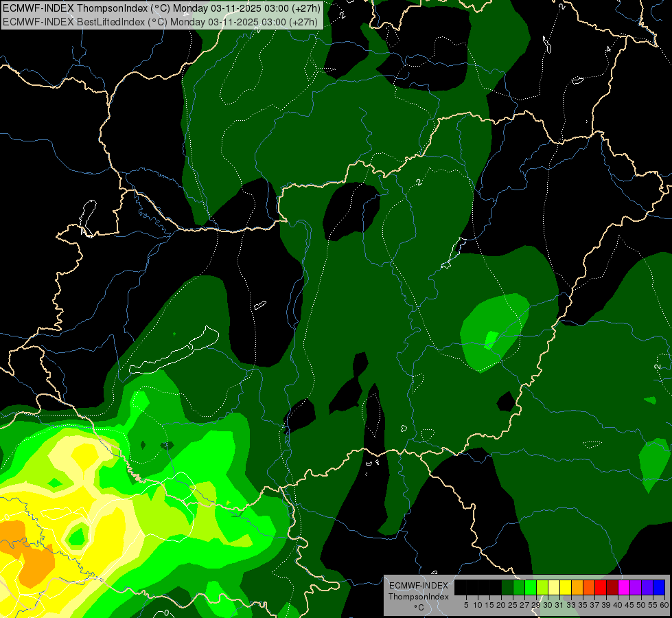Select the bright red 37–39 legend swatch
This screenshot has height=618, width=672.
601,587
